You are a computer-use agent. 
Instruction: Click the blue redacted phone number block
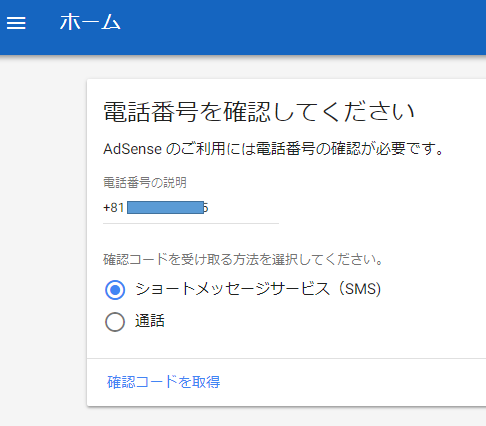click(165, 208)
